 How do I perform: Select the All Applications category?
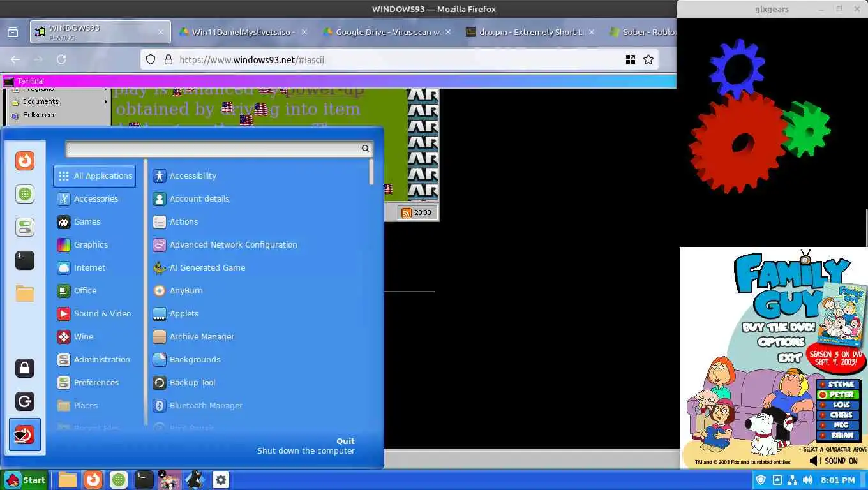pos(94,176)
